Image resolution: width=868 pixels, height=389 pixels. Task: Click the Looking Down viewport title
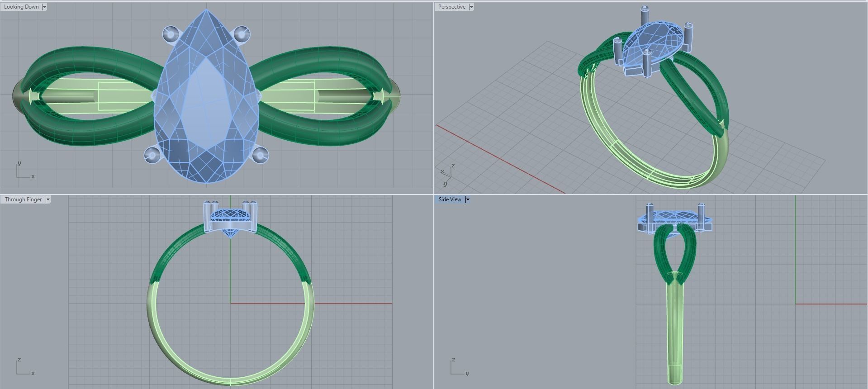point(21,7)
